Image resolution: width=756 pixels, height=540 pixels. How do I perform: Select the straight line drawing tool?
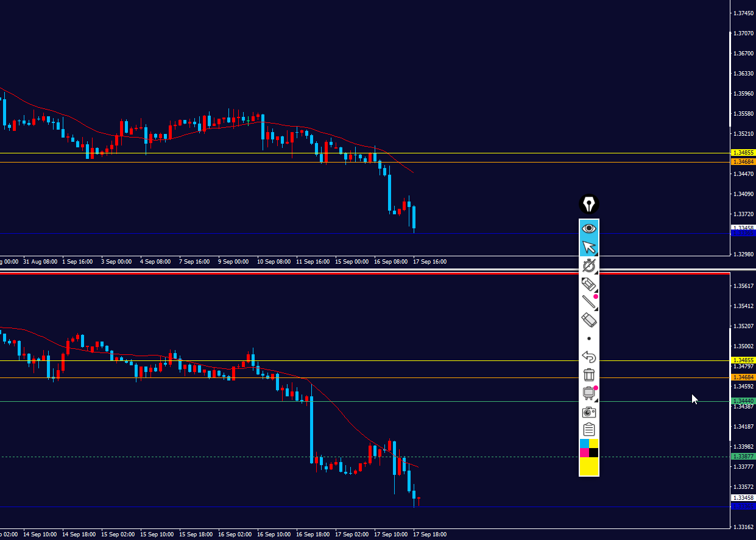pyautogui.click(x=589, y=302)
